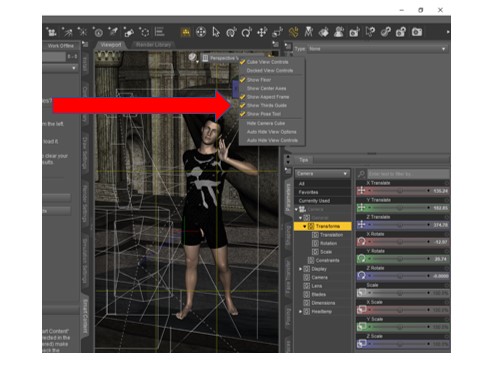Click the filter search magnifier icon
The width and height of the screenshot is (490, 385).
coord(361,174)
